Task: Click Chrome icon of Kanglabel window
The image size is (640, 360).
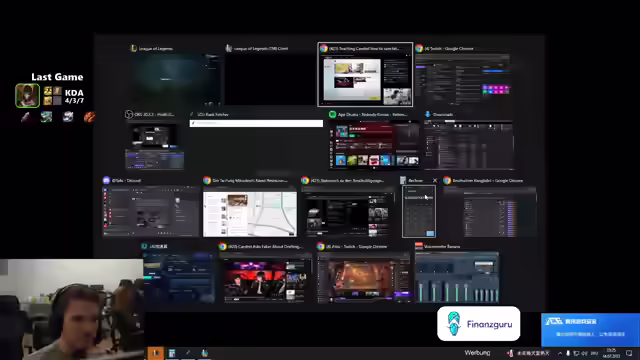Action: tap(447, 180)
